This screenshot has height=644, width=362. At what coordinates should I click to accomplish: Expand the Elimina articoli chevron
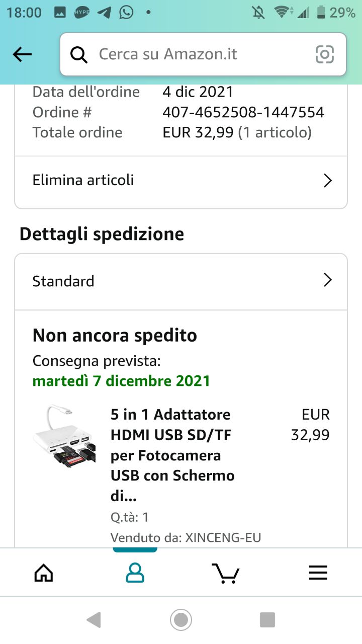pos(327,181)
